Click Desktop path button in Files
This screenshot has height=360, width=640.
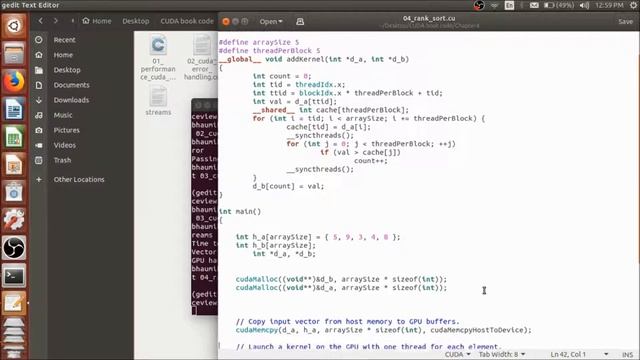click(x=136, y=21)
